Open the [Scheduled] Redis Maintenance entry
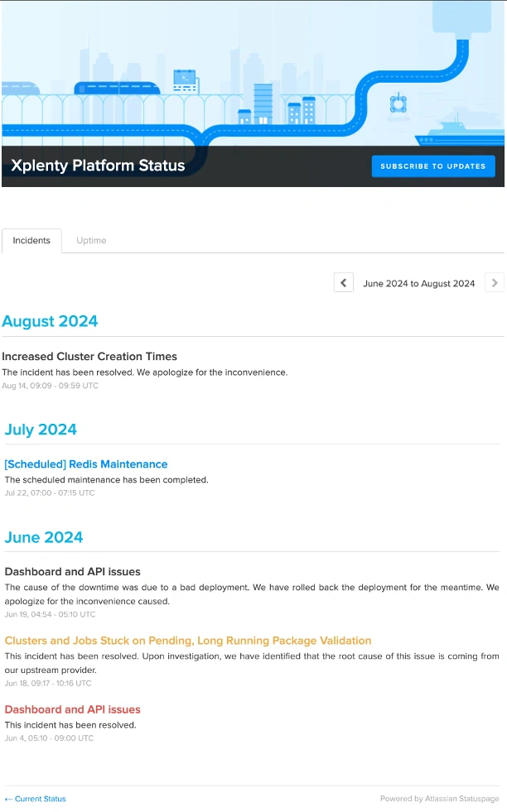507x812 pixels. click(x=86, y=464)
